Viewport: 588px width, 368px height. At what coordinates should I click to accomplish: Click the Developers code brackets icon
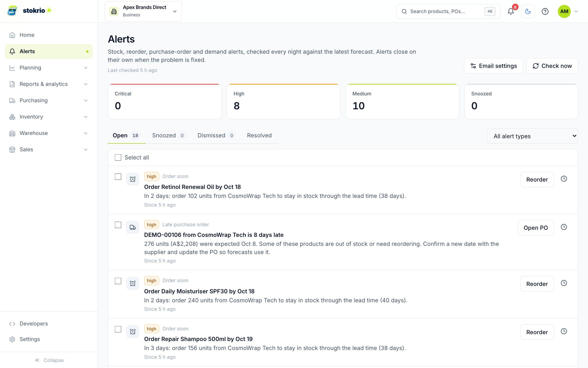(x=12, y=324)
